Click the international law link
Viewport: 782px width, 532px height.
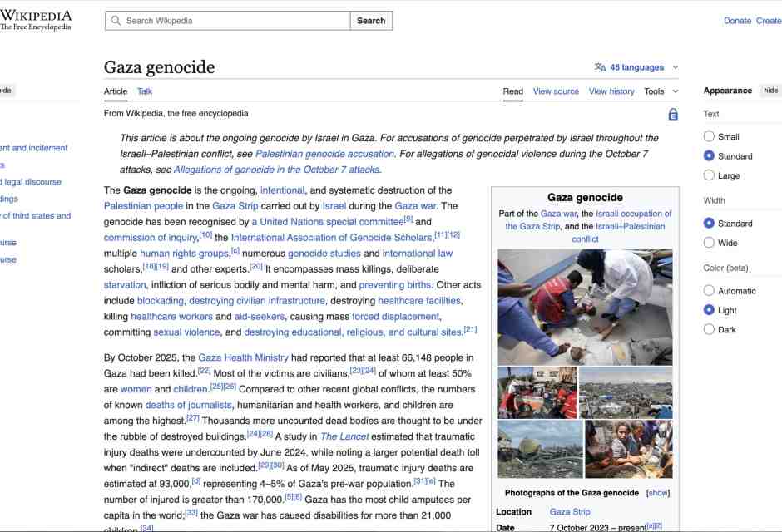tap(418, 254)
